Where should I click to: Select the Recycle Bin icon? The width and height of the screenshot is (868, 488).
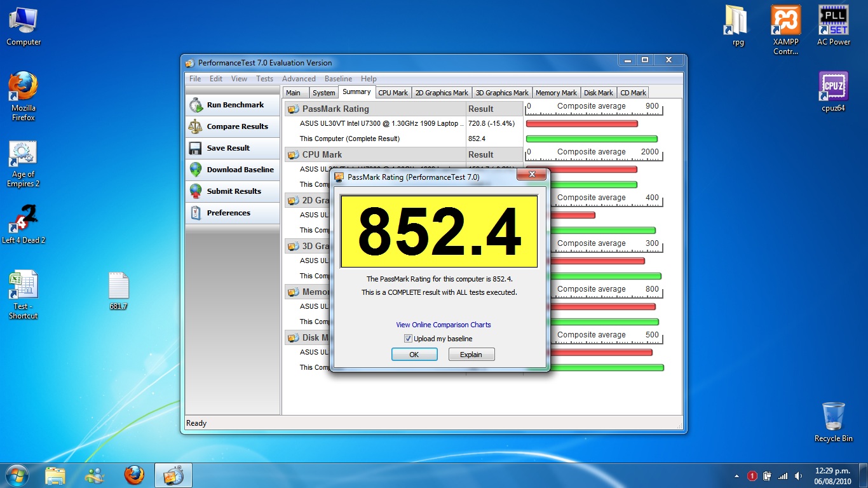click(833, 422)
